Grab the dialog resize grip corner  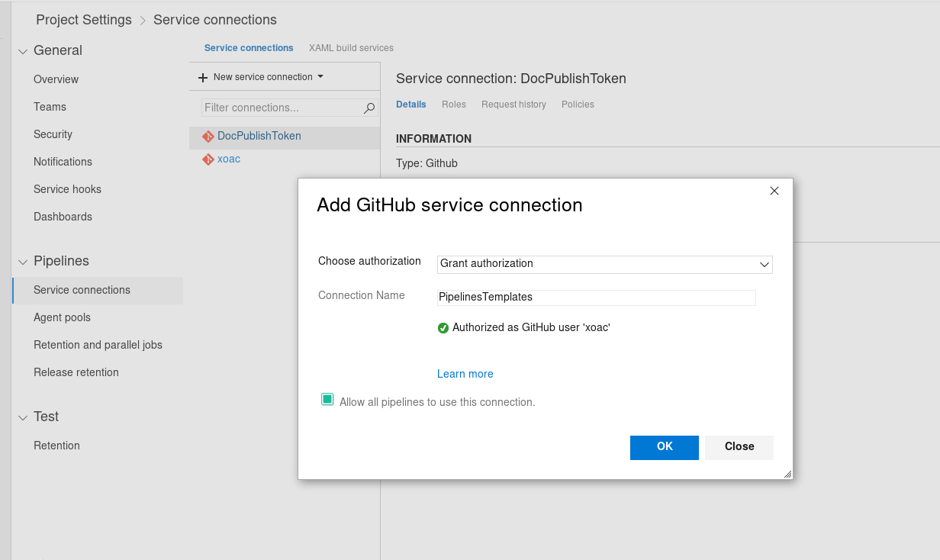787,474
